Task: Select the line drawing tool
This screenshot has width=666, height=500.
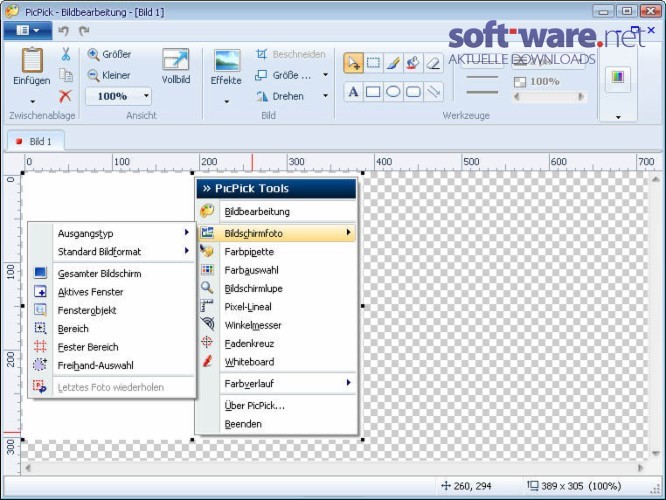Action: click(x=433, y=91)
